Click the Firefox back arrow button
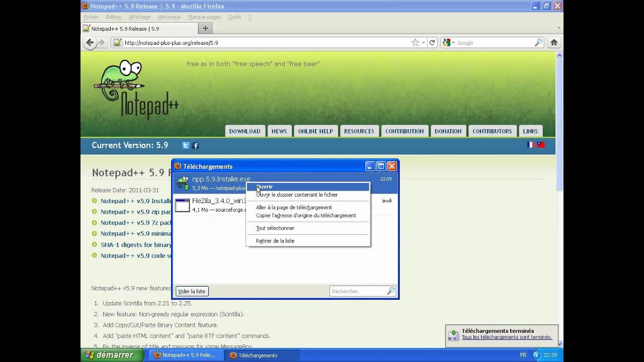This screenshot has width=644, height=362. point(90,43)
